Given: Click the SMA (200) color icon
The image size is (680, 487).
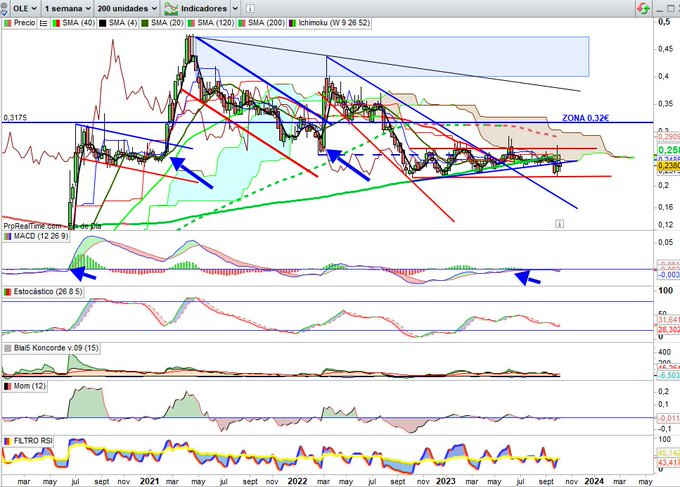Looking at the screenshot, I should coord(242,23).
